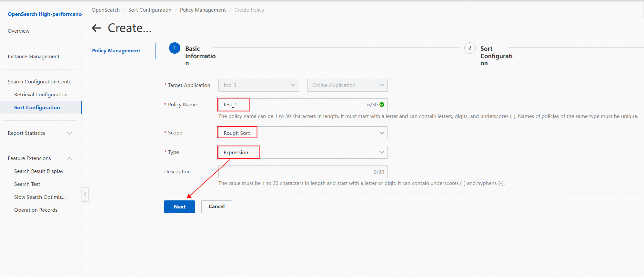The image size is (644, 277).
Task: Go to Policy Management breadcrumb link
Action: click(203, 10)
